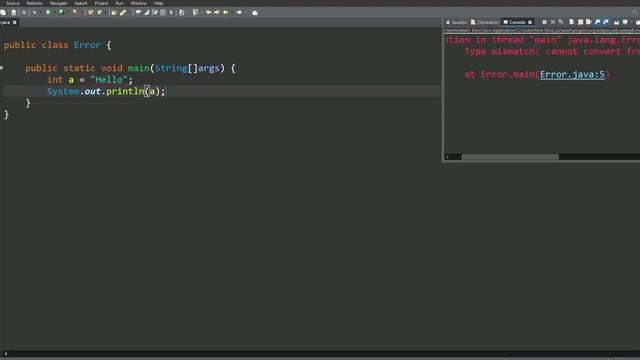This screenshot has width=640, height=360.
Task: Open the Run icon dropdown arrow
Action: 54,13
